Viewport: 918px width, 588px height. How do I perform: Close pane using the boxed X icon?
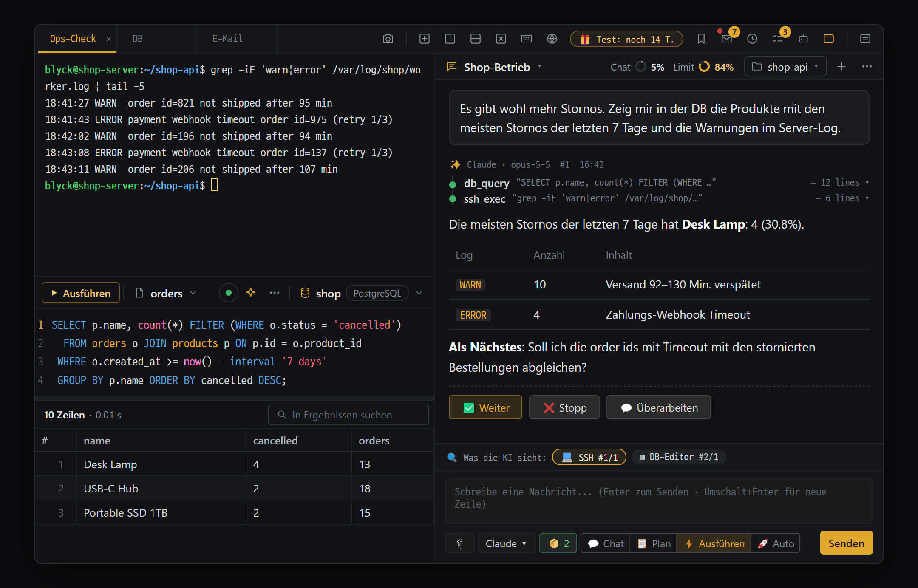click(501, 39)
